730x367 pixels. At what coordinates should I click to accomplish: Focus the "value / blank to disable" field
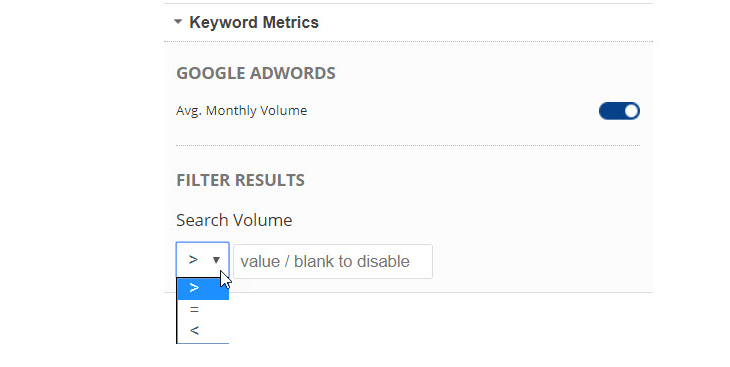click(x=333, y=261)
